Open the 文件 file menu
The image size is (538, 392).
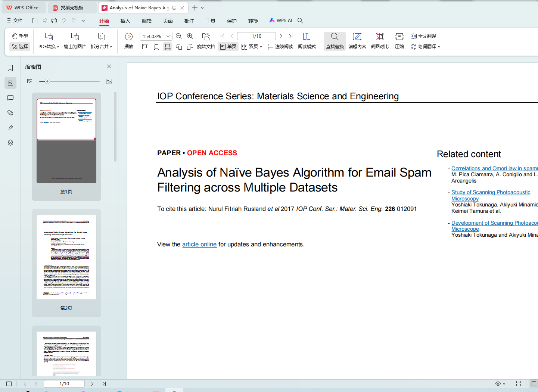(x=15, y=21)
